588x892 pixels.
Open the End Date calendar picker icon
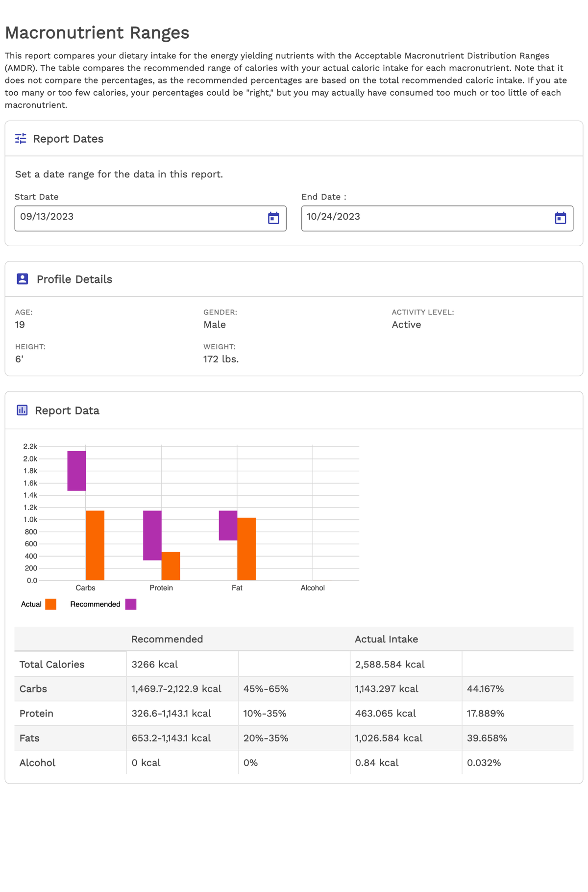pyautogui.click(x=560, y=218)
